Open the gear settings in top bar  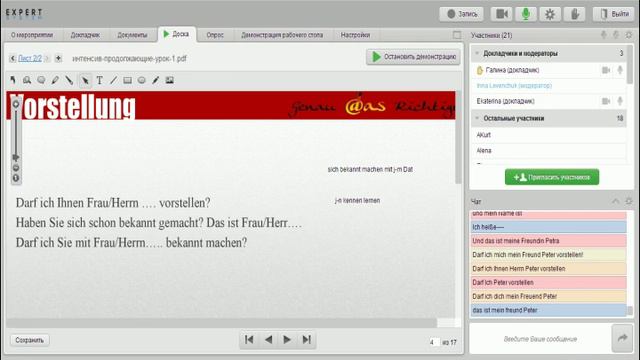tap(550, 14)
